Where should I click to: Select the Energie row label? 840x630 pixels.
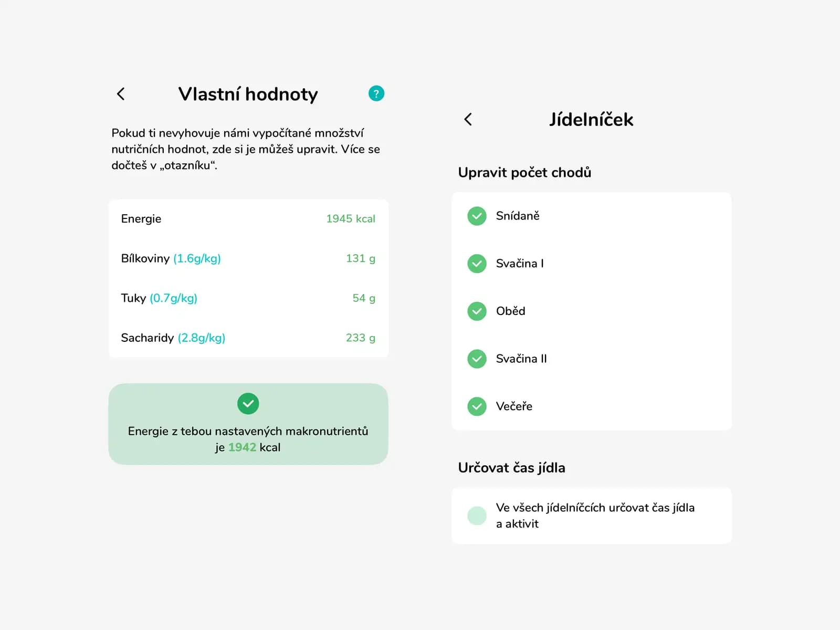[141, 219]
